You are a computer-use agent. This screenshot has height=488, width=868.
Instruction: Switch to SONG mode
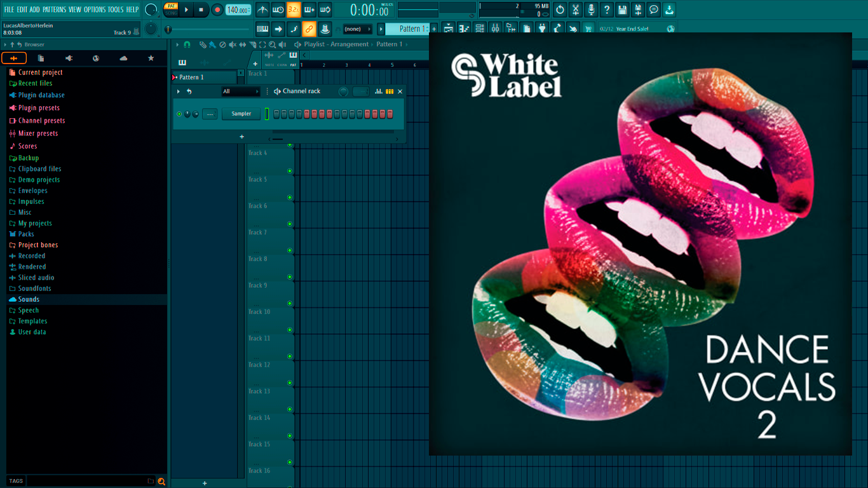(x=171, y=13)
